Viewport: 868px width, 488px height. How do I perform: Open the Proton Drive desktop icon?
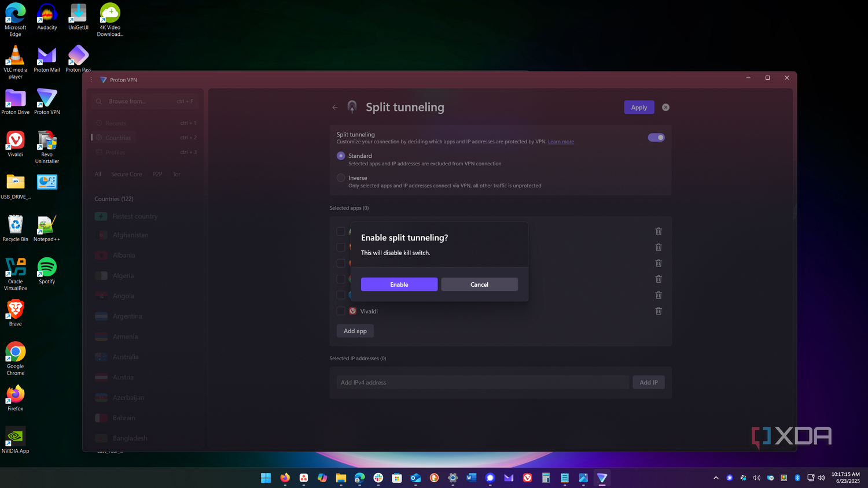pos(16,101)
